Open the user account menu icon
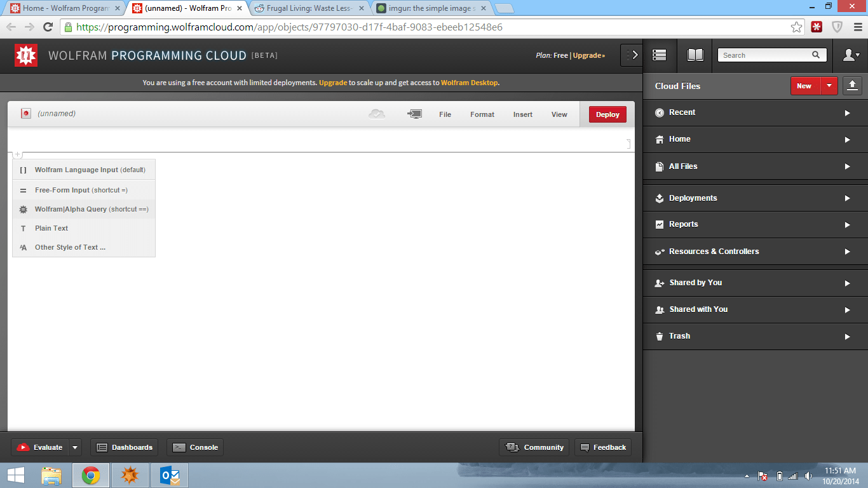 [851, 55]
